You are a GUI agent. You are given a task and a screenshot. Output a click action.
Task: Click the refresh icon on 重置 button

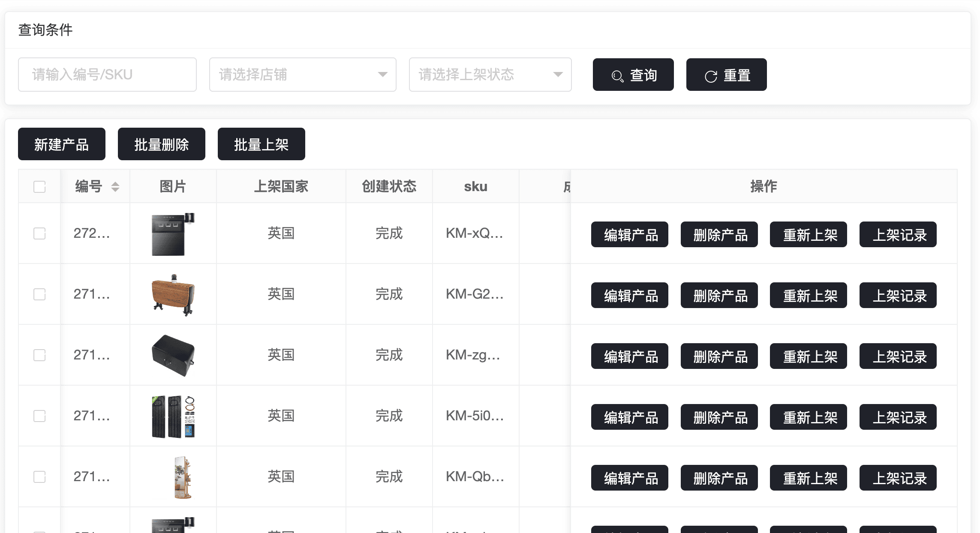[711, 76]
